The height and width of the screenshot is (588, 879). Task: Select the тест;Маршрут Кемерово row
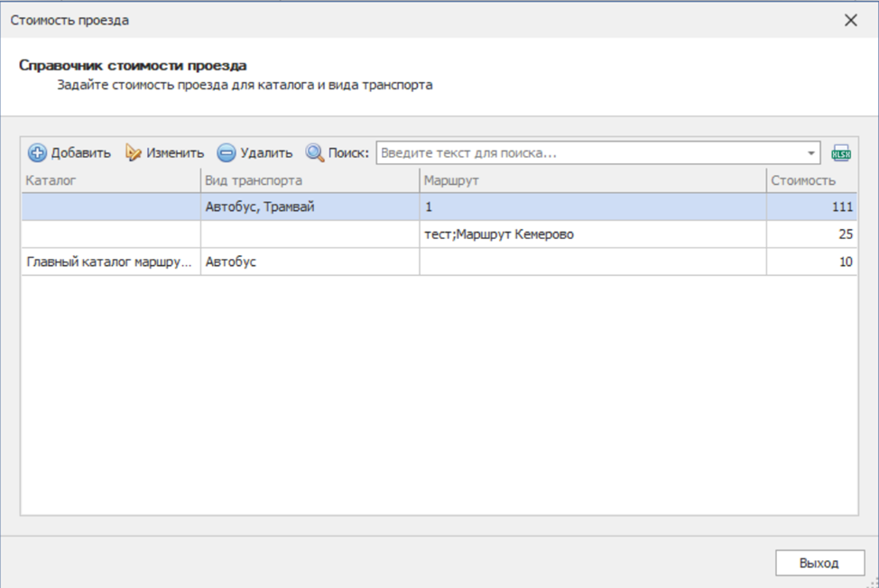pos(499,234)
